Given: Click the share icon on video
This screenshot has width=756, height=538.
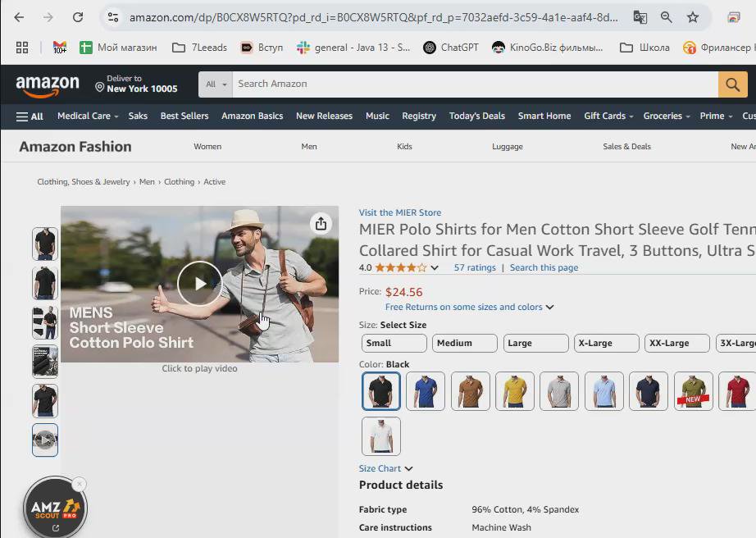Looking at the screenshot, I should [321, 224].
